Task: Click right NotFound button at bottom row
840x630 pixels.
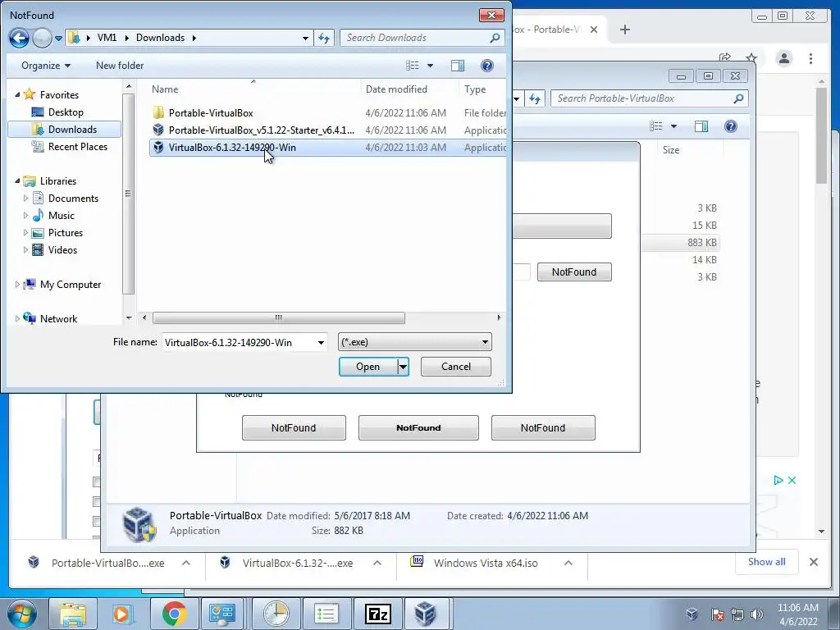Action: [543, 427]
